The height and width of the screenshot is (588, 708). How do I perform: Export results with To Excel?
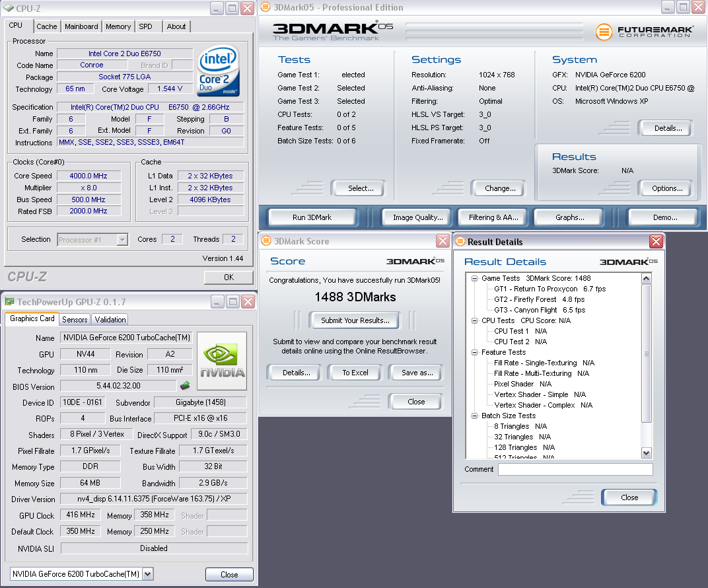(355, 373)
